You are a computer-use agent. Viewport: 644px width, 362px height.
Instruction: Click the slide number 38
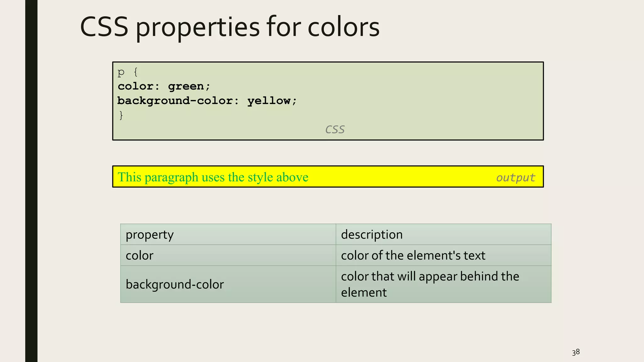click(x=575, y=352)
